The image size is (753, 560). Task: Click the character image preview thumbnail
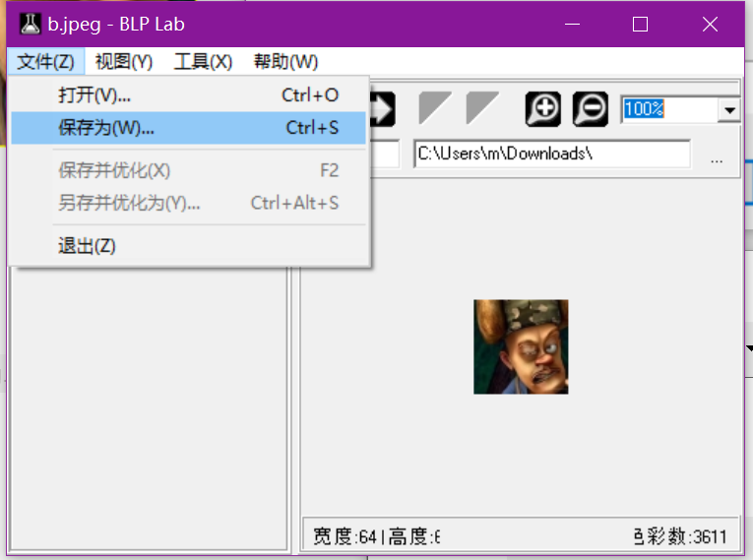click(521, 346)
